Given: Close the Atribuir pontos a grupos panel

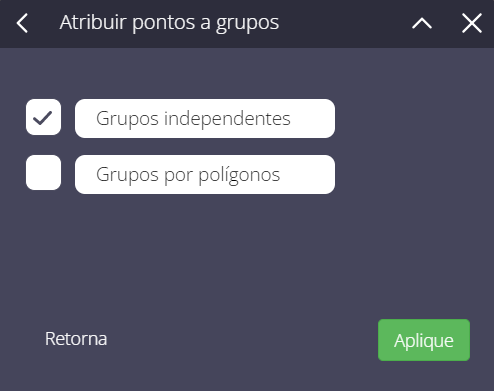Looking at the screenshot, I should 472,23.
